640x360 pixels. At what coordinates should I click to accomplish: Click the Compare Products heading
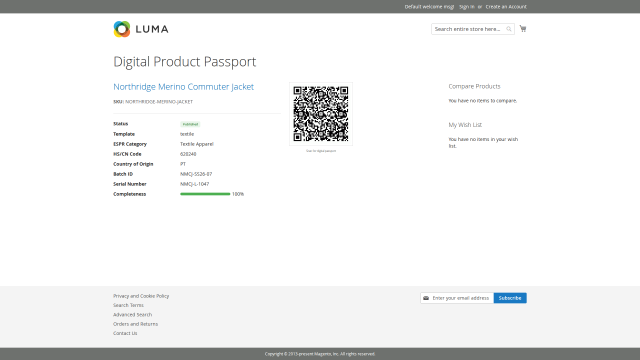[x=474, y=86]
